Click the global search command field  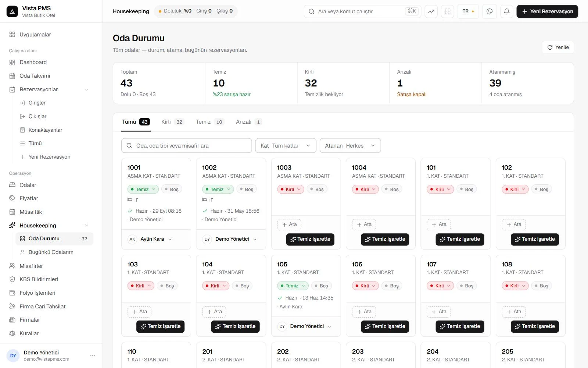tap(362, 11)
